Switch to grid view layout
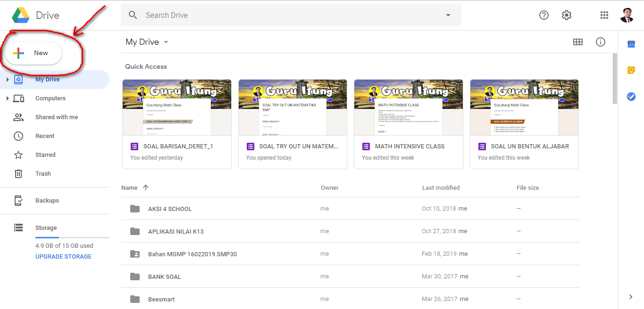Viewport: 644px width, 309px height. coord(578,42)
